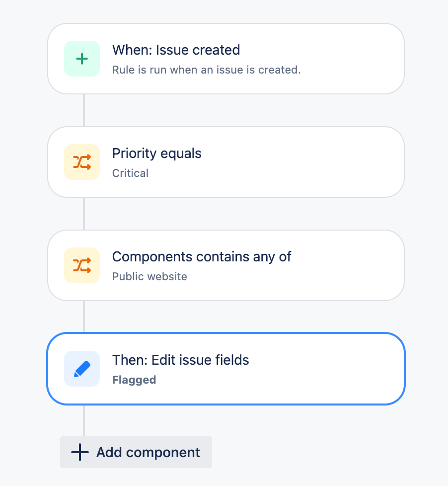Click connector between Priority and Components conditions

pos(84,214)
